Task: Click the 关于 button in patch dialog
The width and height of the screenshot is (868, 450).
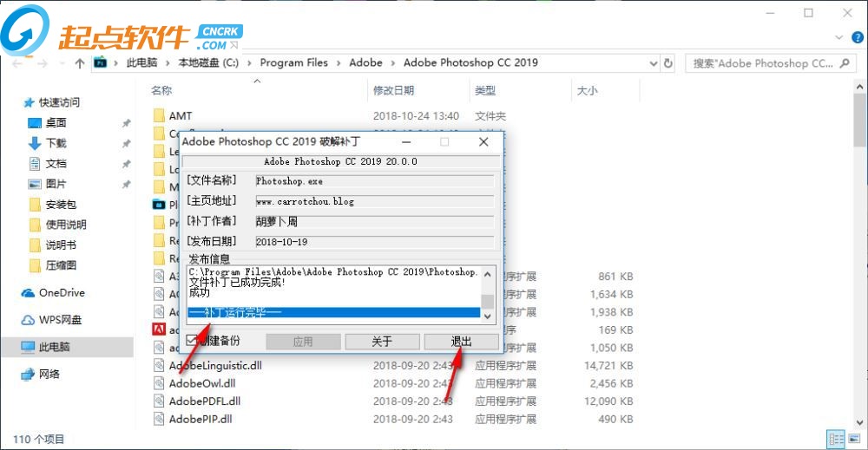Action: tap(382, 342)
